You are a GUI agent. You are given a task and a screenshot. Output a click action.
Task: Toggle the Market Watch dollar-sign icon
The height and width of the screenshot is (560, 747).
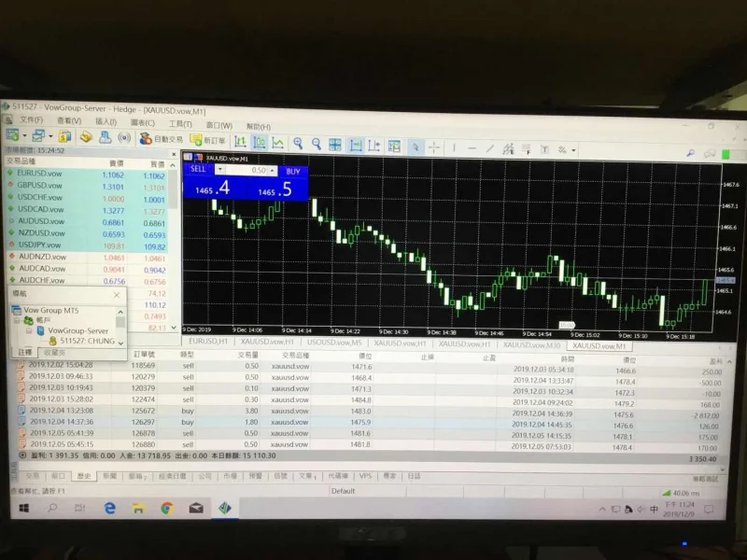tap(64, 136)
